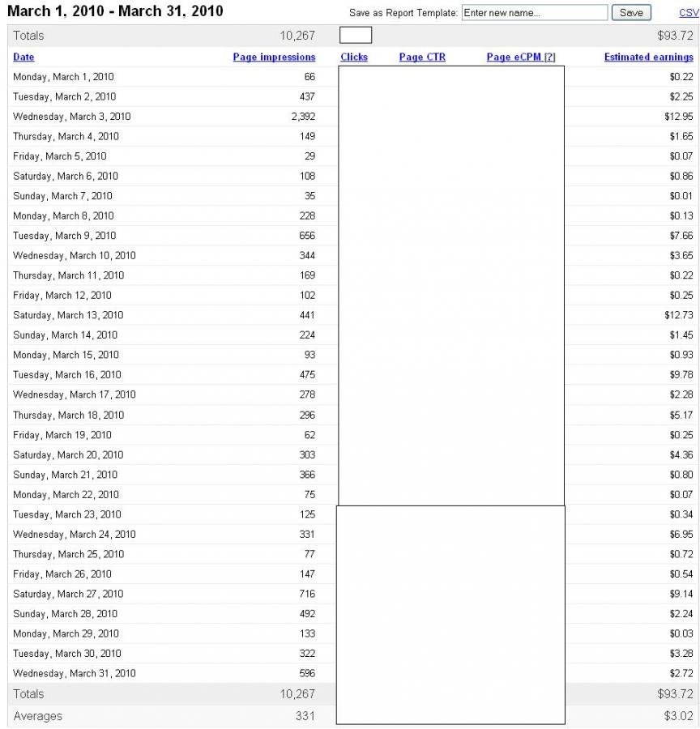The height and width of the screenshot is (729, 700).
Task: Sort by Estimated earnings column
Action: point(649,57)
